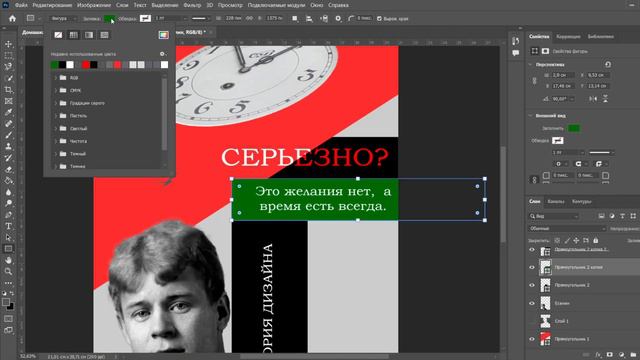Toggle lock position in Layers panel
Viewport: 640px width, 360px height.
tap(576, 240)
